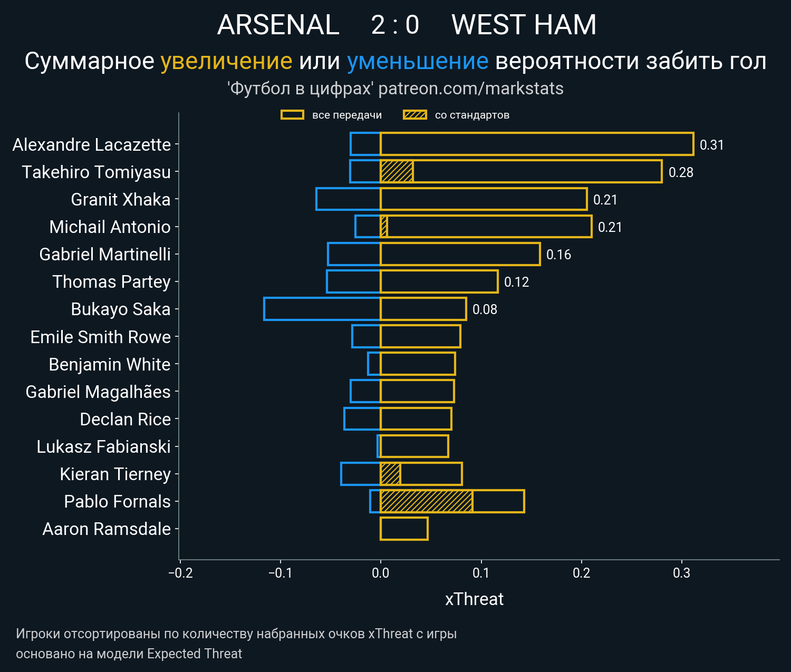Click the 0.31 value label

tap(711, 145)
